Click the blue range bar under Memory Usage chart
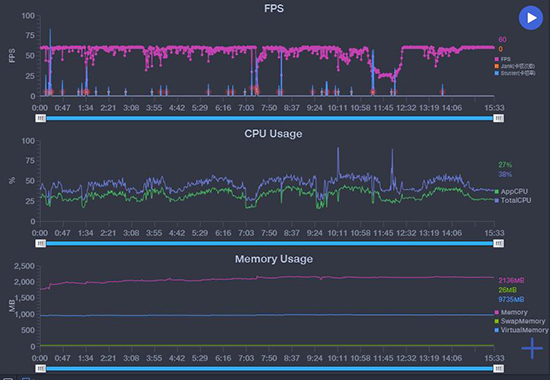The height and width of the screenshot is (380, 550). coord(269,368)
